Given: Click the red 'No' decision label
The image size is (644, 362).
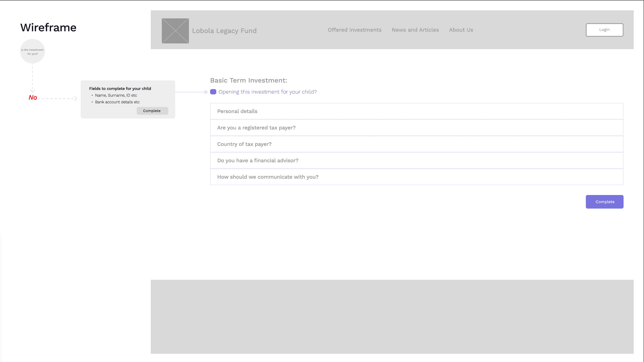Looking at the screenshot, I should (33, 98).
